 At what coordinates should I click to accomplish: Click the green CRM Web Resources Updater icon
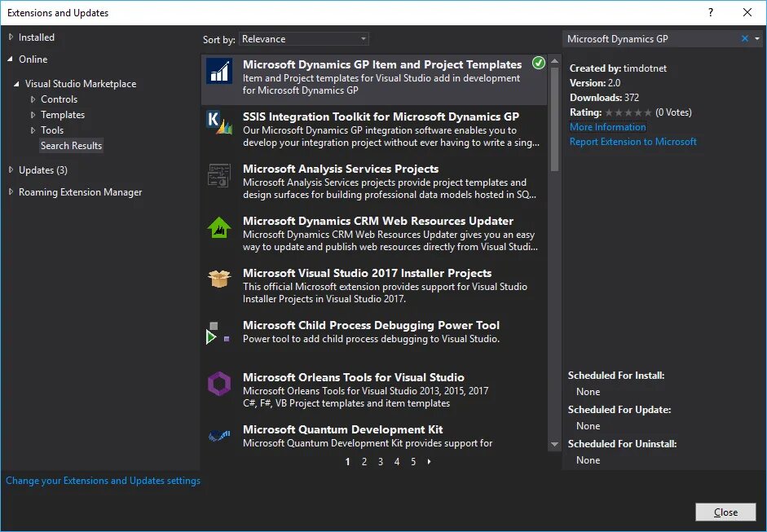coord(219,227)
